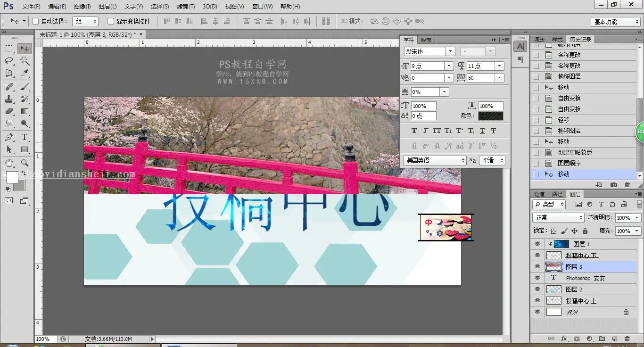644x347 pixels.
Task: Open the 组 auto-select dropdown
Action: click(x=85, y=21)
